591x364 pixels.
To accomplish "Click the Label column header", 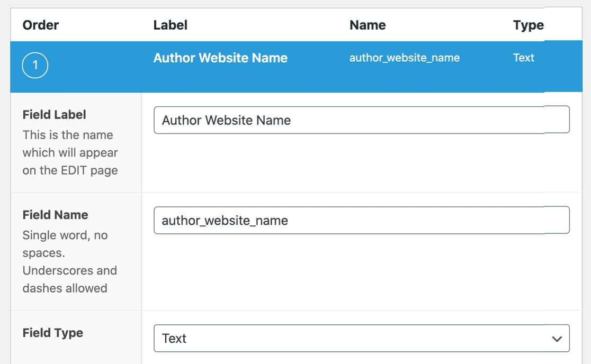I will point(171,25).
